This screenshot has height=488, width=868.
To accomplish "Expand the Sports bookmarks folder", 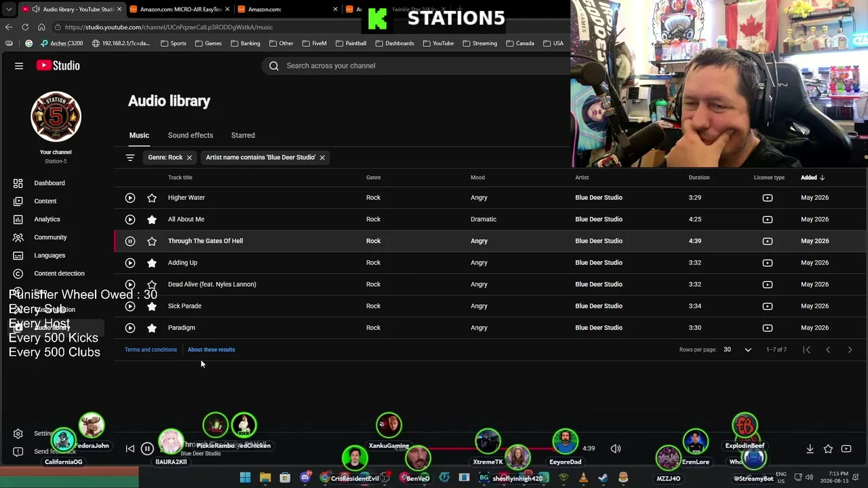I will (x=174, y=43).
